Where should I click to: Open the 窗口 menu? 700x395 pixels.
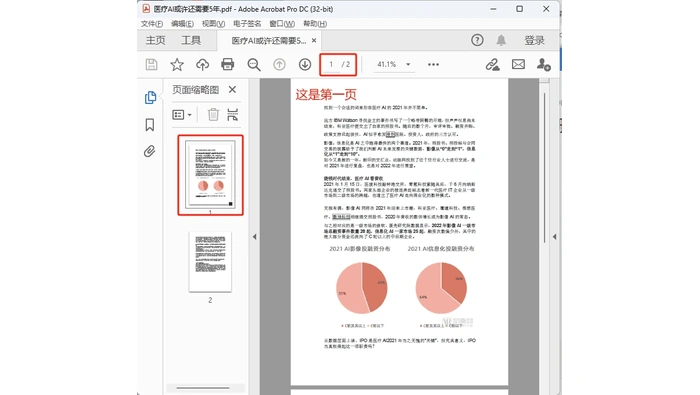pos(282,24)
